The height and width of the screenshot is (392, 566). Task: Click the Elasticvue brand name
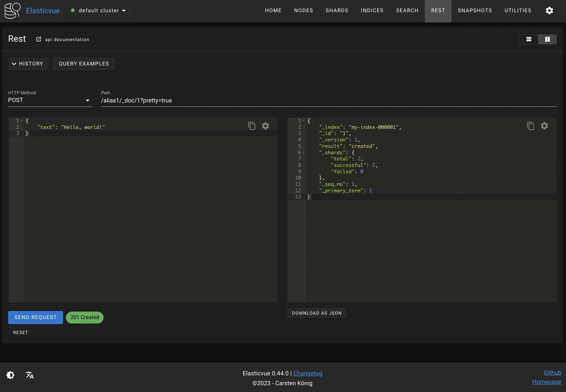(x=43, y=11)
